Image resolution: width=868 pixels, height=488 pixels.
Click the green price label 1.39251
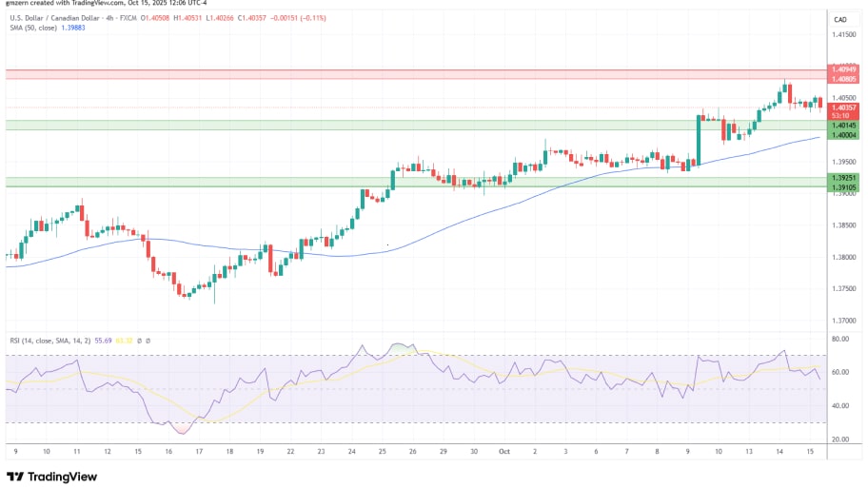click(843, 178)
